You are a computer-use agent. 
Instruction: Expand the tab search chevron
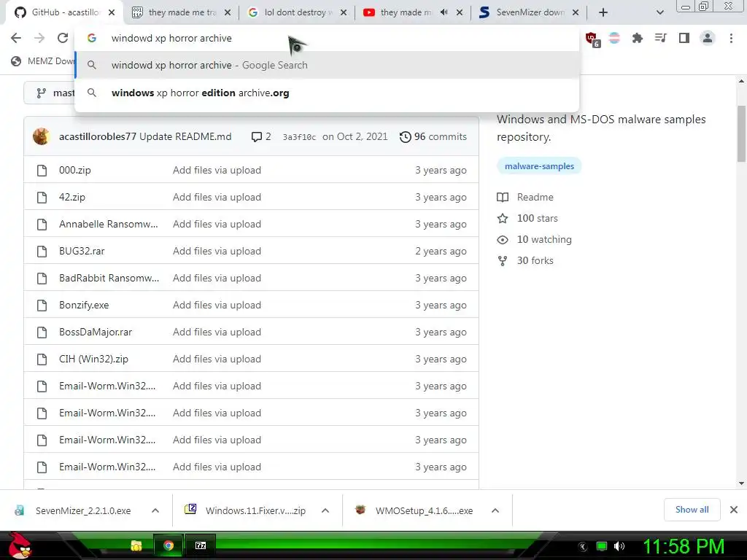[x=659, y=12]
